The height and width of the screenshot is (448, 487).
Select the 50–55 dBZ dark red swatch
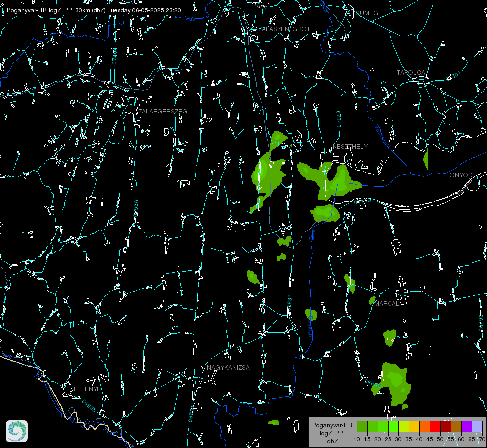pyautogui.click(x=446, y=426)
